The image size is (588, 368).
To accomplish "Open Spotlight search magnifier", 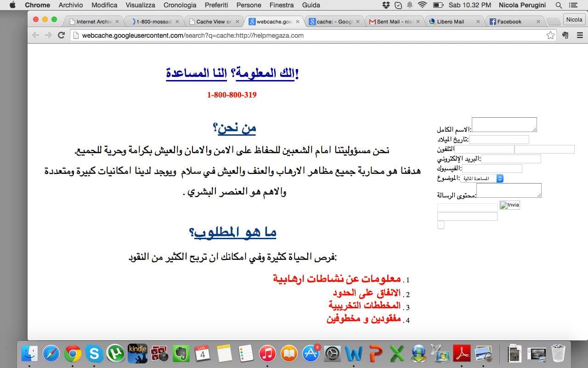I will 559,5.
